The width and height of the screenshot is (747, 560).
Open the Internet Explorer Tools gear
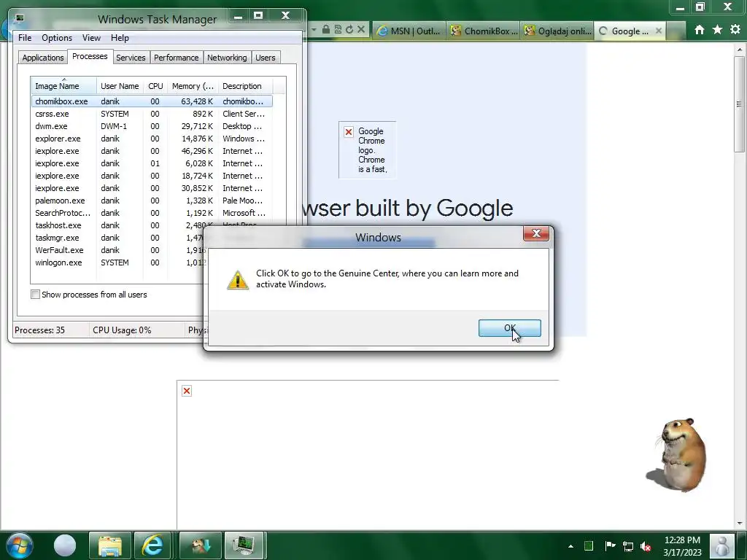735,30
